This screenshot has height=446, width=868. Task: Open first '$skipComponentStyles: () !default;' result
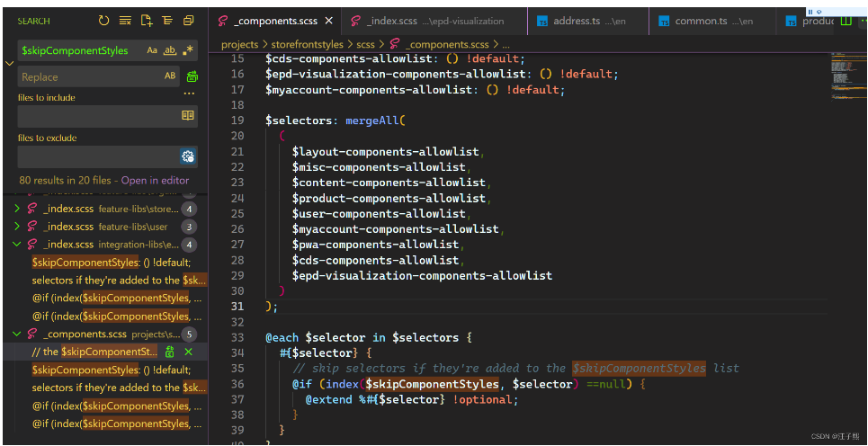112,263
